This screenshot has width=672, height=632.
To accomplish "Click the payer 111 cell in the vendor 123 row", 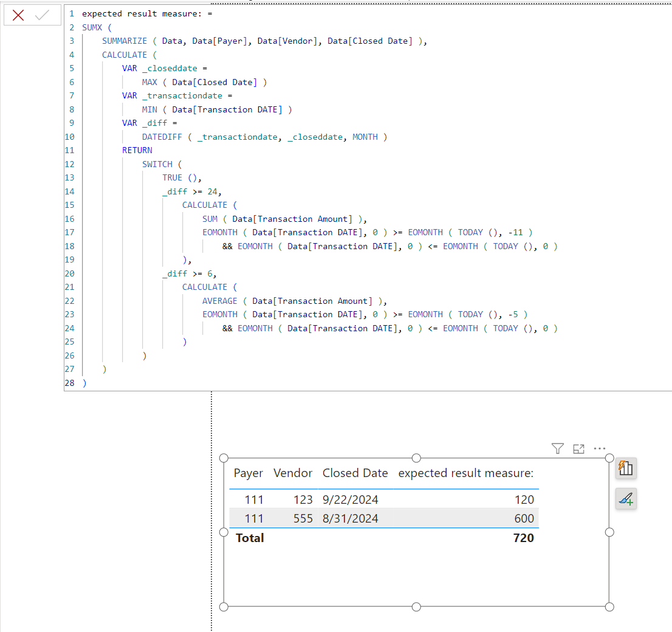I will pyautogui.click(x=254, y=500).
